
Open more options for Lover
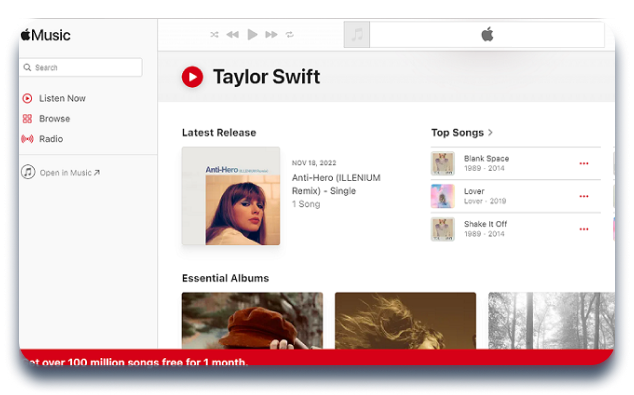point(584,196)
